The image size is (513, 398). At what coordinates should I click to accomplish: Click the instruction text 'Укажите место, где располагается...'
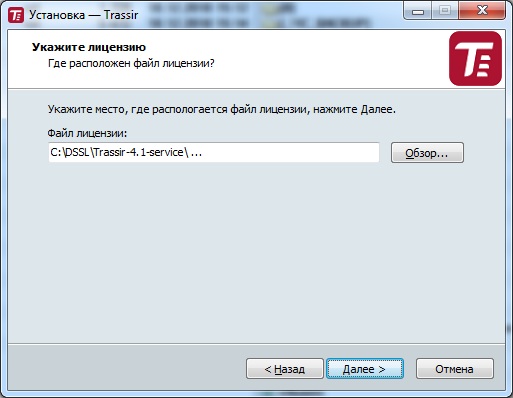click(x=222, y=109)
